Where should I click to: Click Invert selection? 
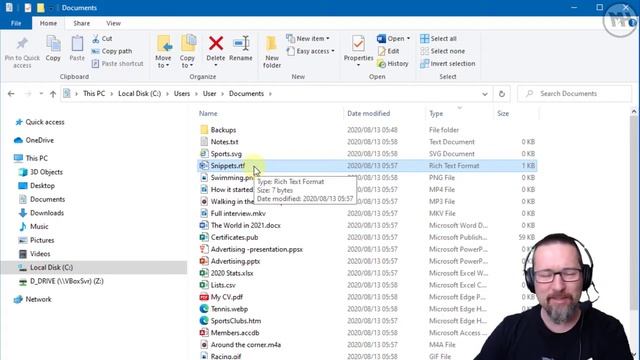click(x=448, y=64)
